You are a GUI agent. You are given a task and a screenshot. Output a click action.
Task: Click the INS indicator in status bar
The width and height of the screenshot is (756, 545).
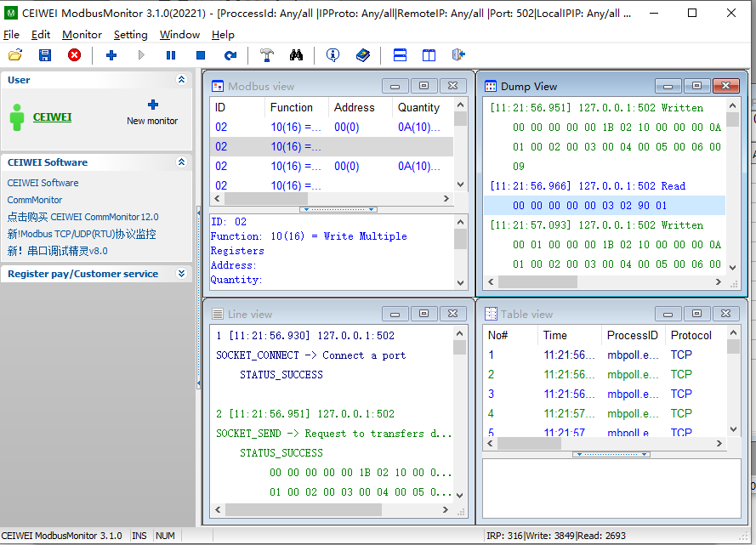139,536
